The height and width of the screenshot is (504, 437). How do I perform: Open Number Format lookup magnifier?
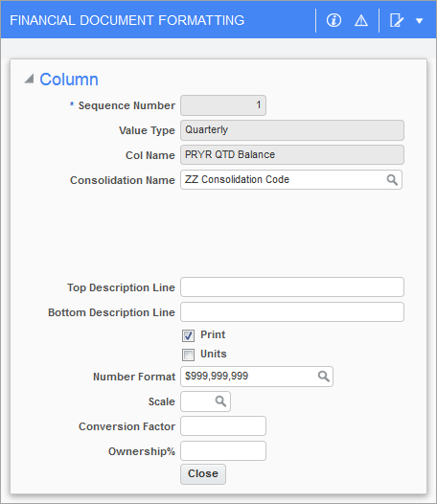coord(324,377)
